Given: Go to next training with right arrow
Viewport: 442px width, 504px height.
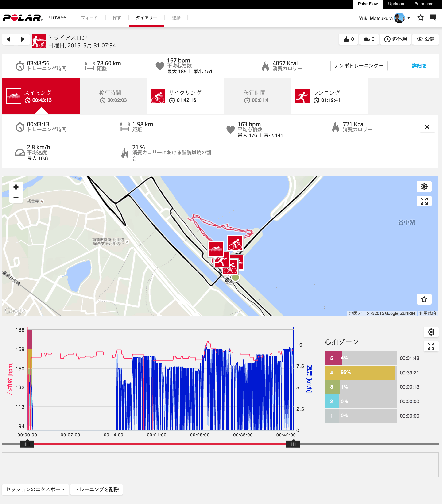Looking at the screenshot, I should [x=23, y=39].
